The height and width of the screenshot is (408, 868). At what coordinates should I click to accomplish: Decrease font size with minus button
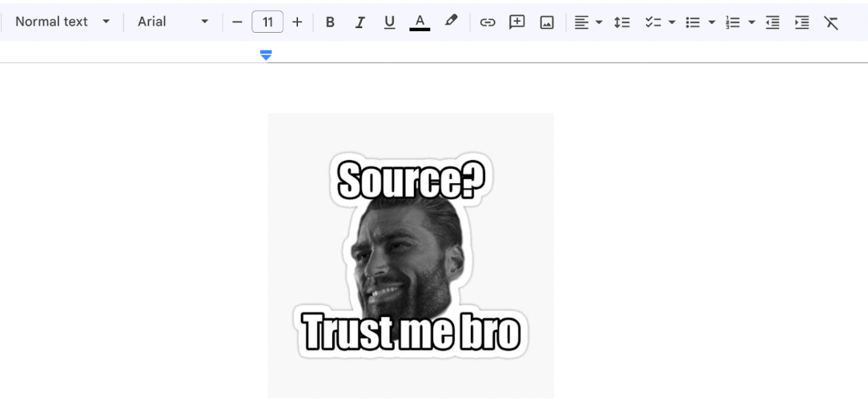pos(237,22)
